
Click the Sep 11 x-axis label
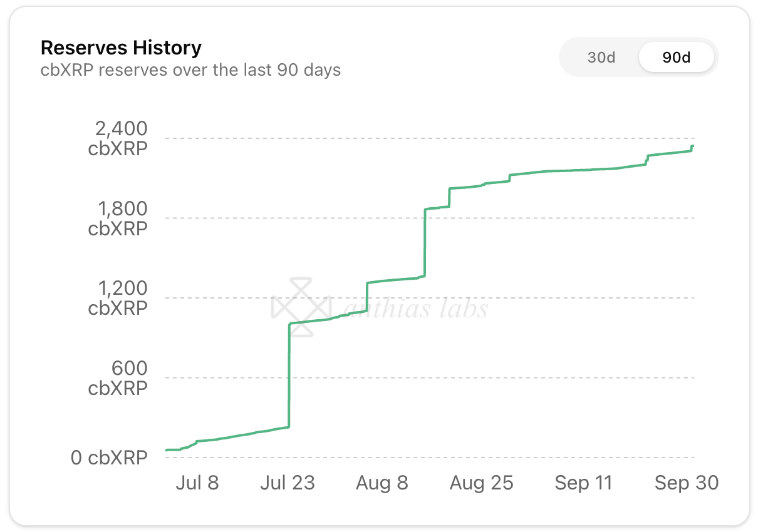point(583,483)
